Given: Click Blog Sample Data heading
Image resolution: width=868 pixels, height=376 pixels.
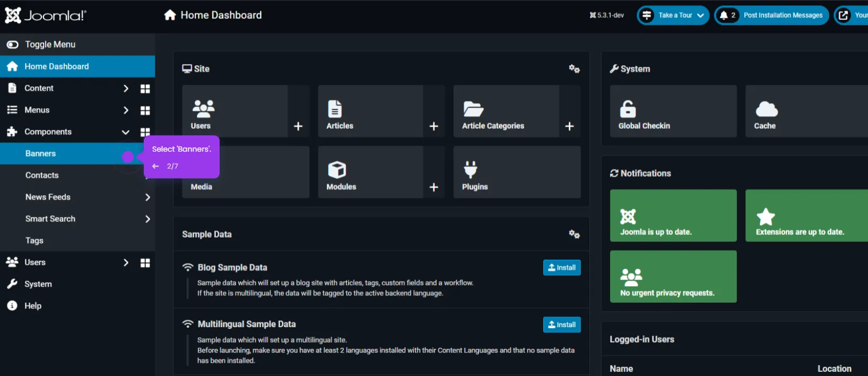Looking at the screenshot, I should click(232, 268).
